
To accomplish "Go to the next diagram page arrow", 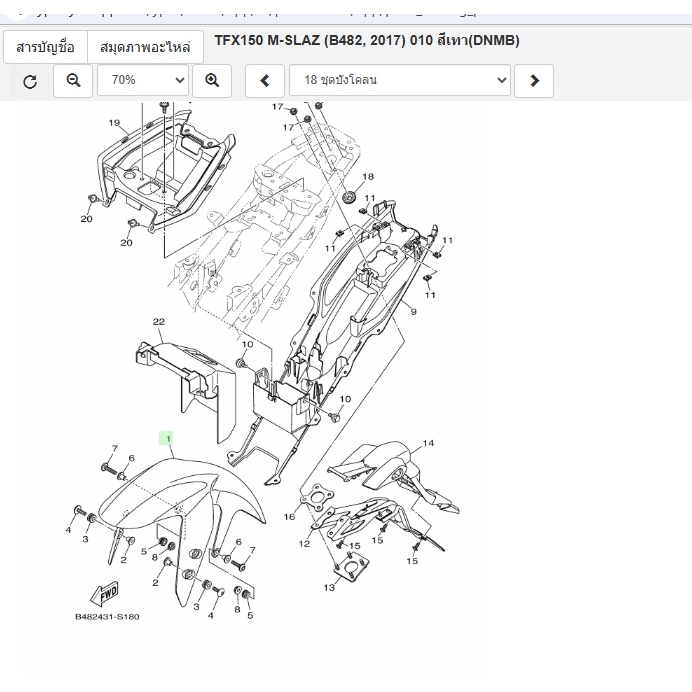I will pyautogui.click(x=534, y=81).
